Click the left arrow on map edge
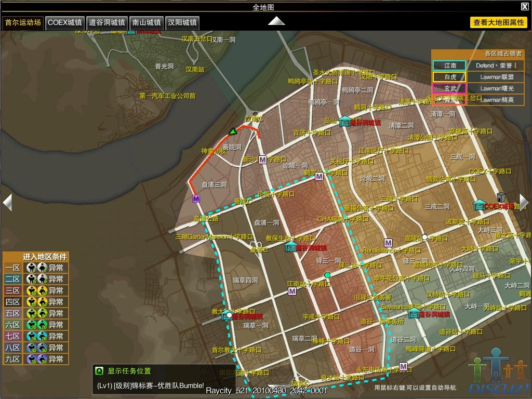Viewport: 532px width, 399px height. click(x=7, y=202)
